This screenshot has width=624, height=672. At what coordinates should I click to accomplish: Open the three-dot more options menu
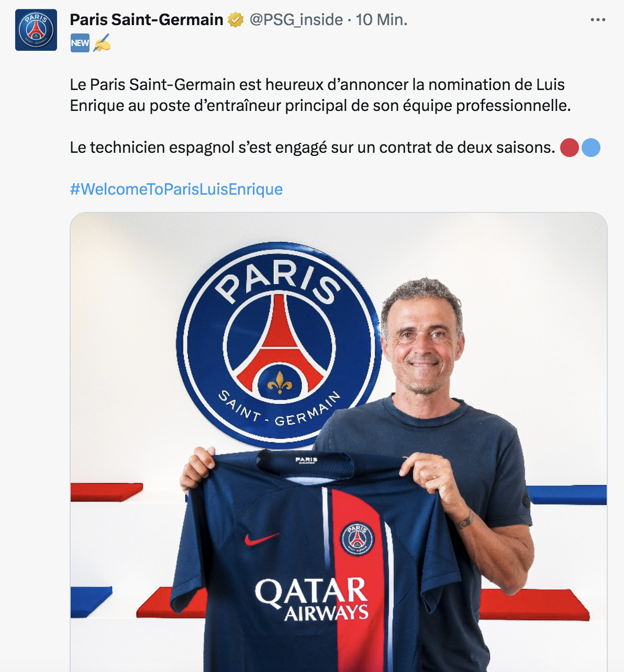pyautogui.click(x=597, y=20)
